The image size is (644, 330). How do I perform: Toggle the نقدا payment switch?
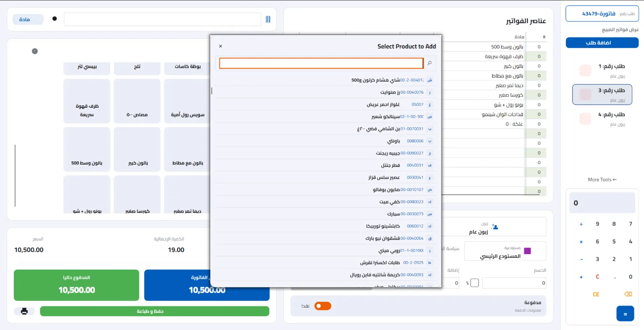click(x=323, y=306)
